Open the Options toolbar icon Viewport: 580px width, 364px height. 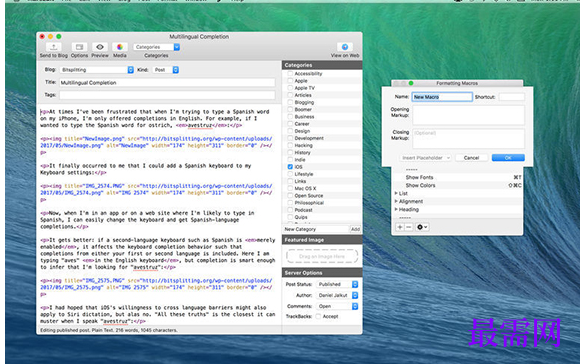point(79,47)
